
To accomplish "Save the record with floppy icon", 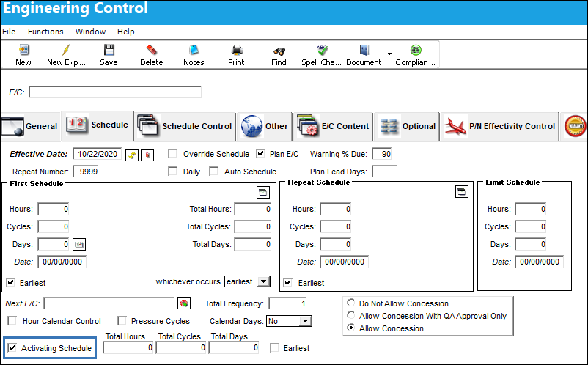I will click(109, 51).
